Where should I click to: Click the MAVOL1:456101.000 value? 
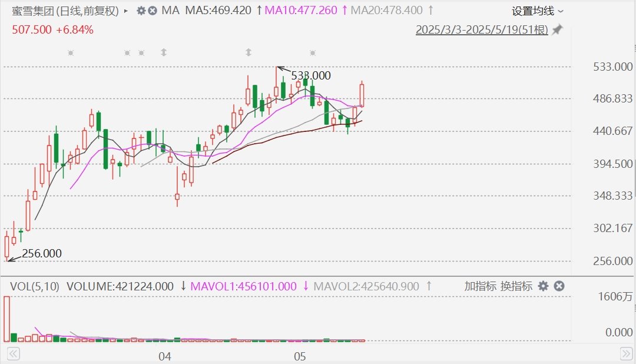243,286
